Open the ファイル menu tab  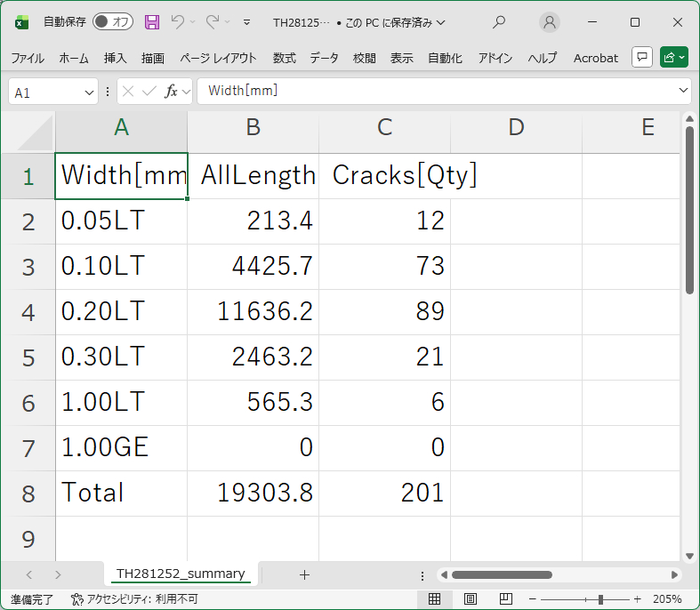28,58
